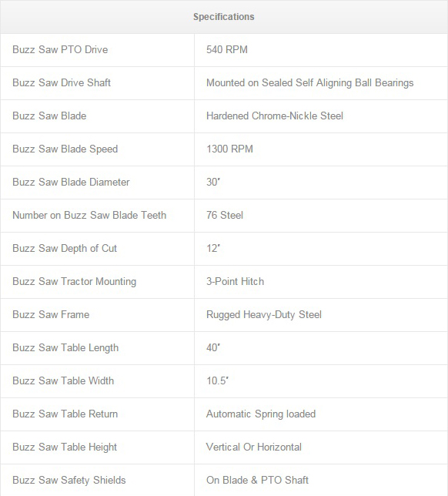Click Mounted on Sealed Self Aligning Ball Bearings
Image resolution: width=448 pixels, height=496 pixels.
point(310,83)
